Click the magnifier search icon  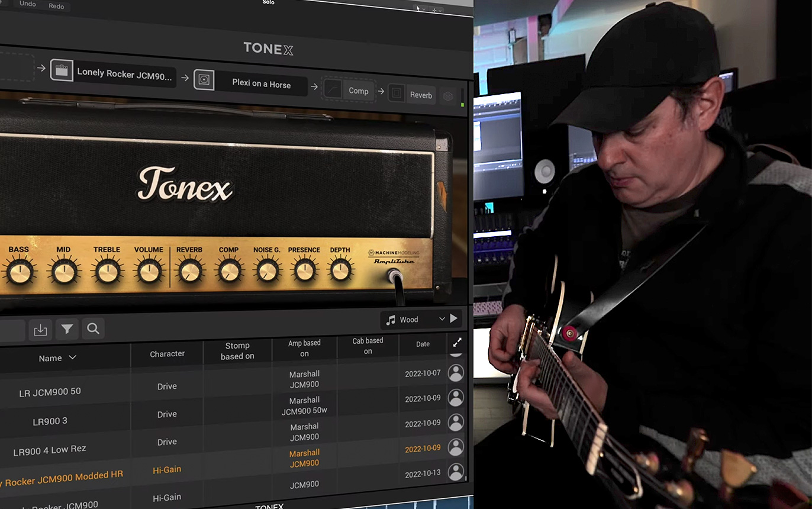pyautogui.click(x=93, y=328)
